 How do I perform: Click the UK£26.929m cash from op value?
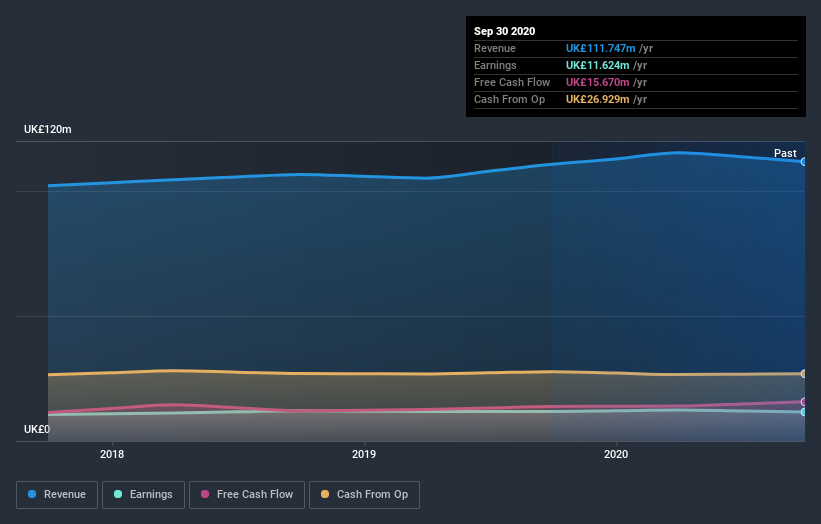coord(597,99)
